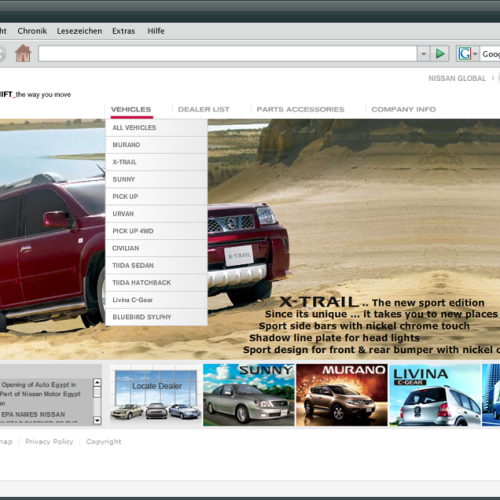Expand the search engine selector arrow

(x=475, y=54)
